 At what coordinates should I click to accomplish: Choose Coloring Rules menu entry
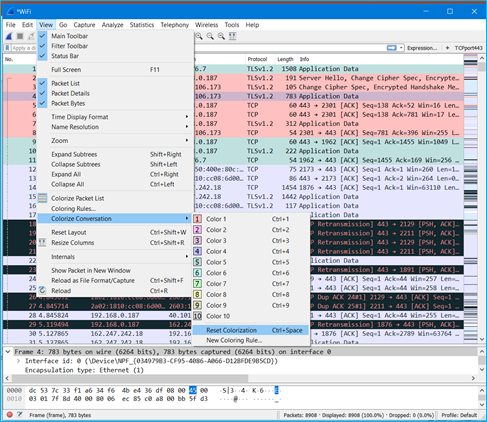(115, 209)
